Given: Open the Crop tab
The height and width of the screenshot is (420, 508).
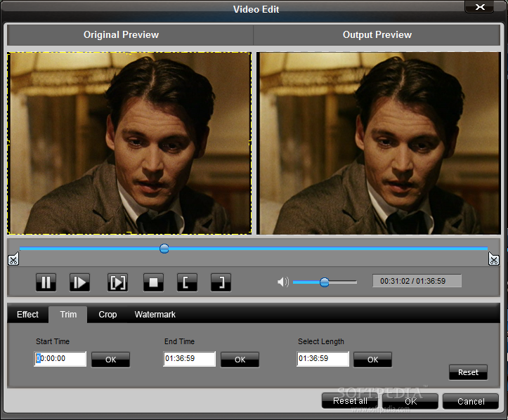Looking at the screenshot, I should point(108,315).
